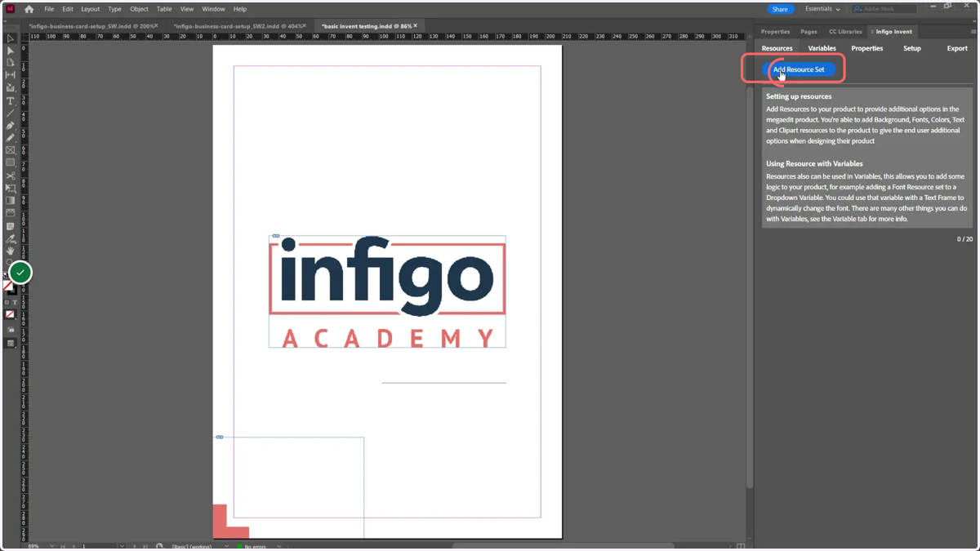Select the Hand tool
980x551 pixels.
click(11, 251)
